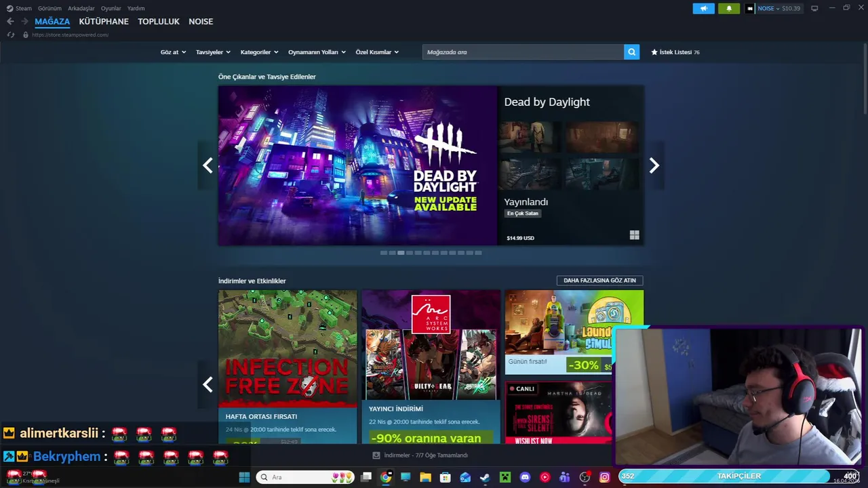Open File Explorer from taskbar
The image size is (868, 488).
[x=425, y=477]
